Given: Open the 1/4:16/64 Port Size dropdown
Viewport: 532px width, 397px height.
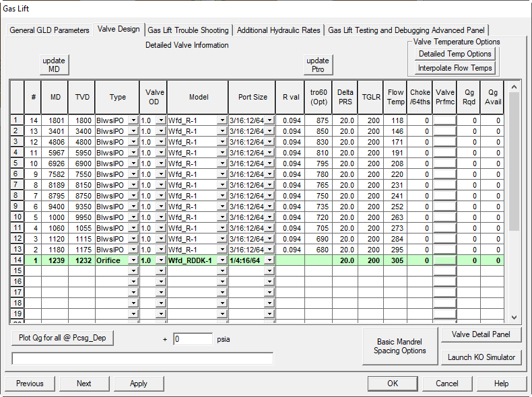Looking at the screenshot, I should click(x=269, y=260).
